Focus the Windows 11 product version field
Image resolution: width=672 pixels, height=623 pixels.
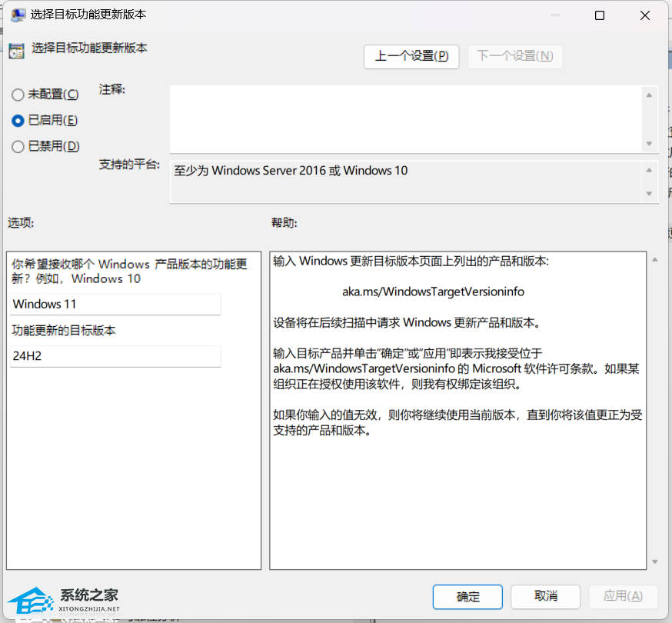point(115,304)
